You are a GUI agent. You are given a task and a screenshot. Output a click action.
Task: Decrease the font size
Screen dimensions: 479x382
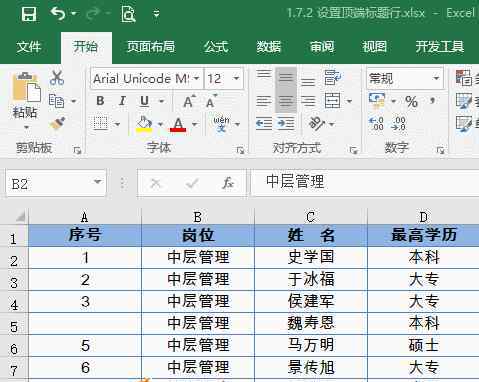tap(211, 101)
